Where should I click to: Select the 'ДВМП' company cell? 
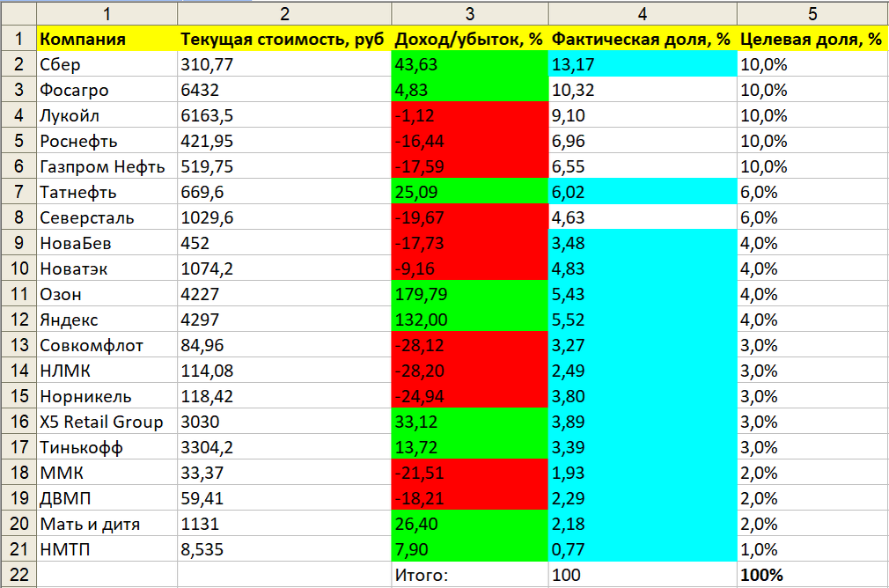pyautogui.click(x=107, y=498)
